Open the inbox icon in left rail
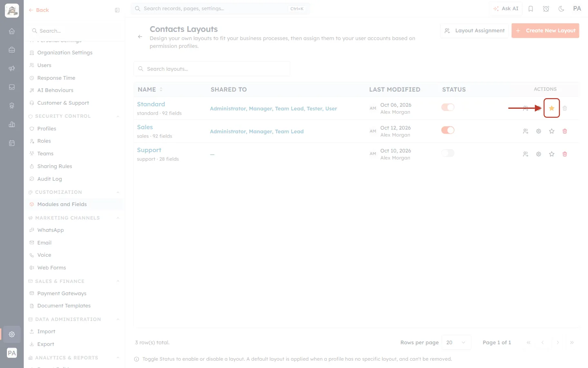 (x=12, y=87)
